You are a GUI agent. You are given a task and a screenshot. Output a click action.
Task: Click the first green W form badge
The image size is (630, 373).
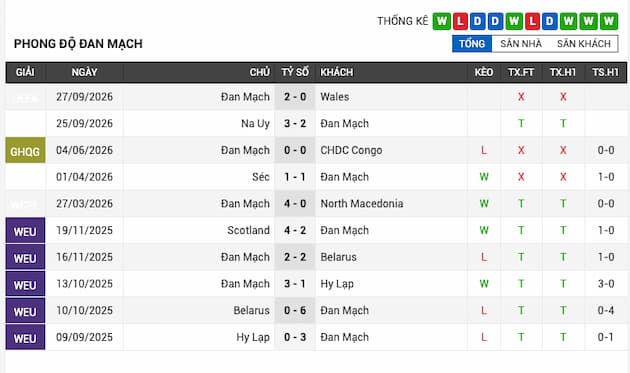[442, 21]
